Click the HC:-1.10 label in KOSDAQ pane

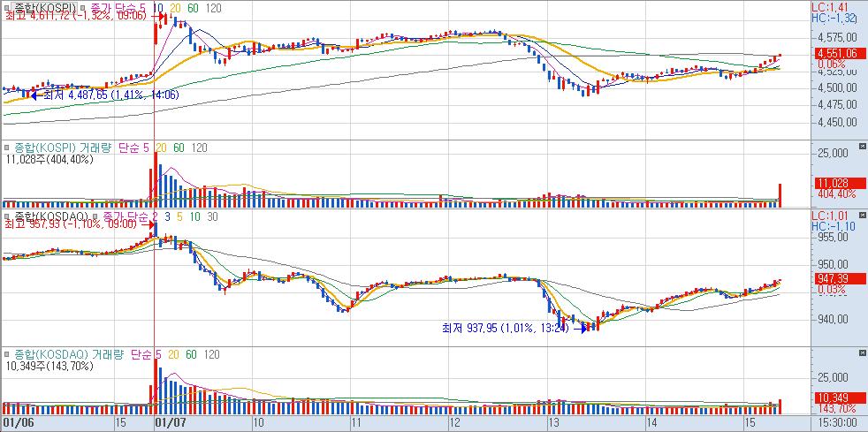pyautogui.click(x=834, y=226)
